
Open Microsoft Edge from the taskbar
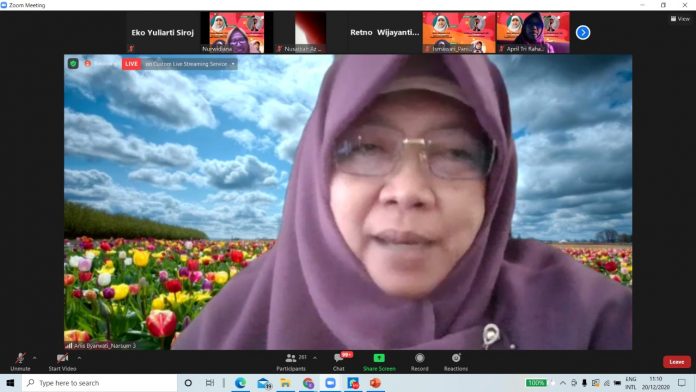coord(240,383)
